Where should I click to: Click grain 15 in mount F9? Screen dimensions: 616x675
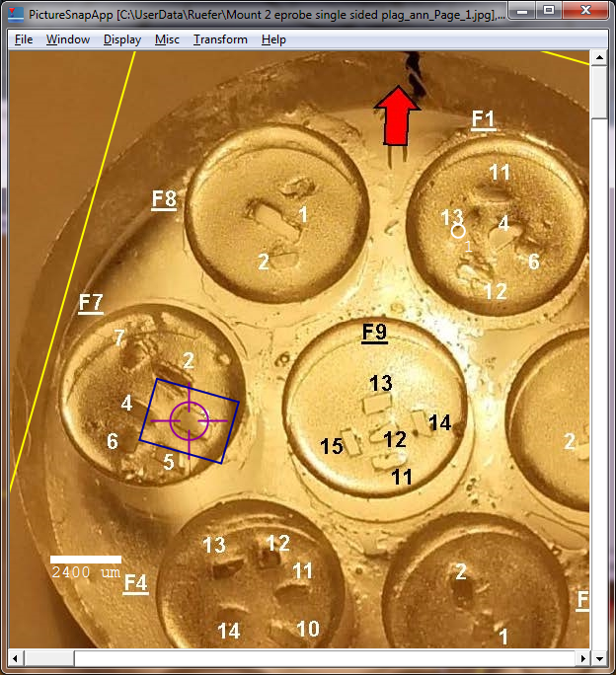pyautogui.click(x=332, y=447)
